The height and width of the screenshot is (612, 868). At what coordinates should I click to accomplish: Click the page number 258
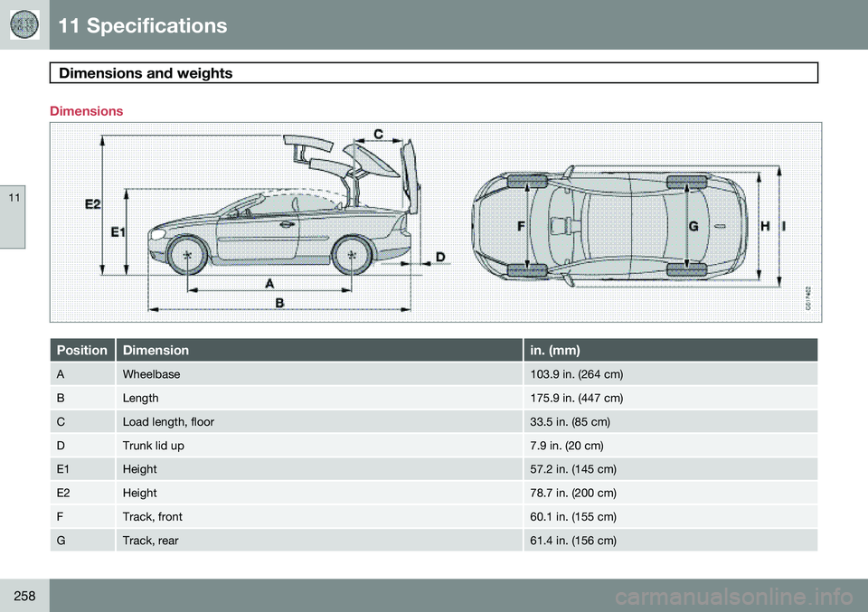pyautogui.click(x=24, y=596)
